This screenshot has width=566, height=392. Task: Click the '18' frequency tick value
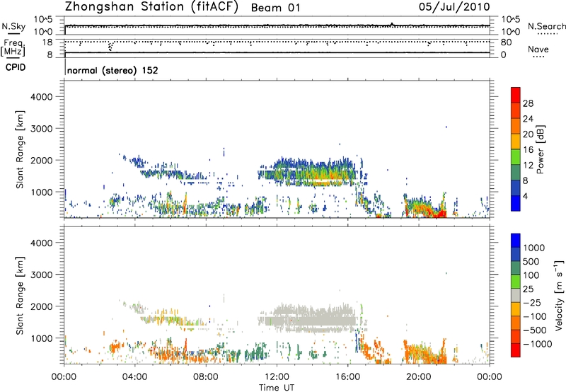click(x=47, y=42)
